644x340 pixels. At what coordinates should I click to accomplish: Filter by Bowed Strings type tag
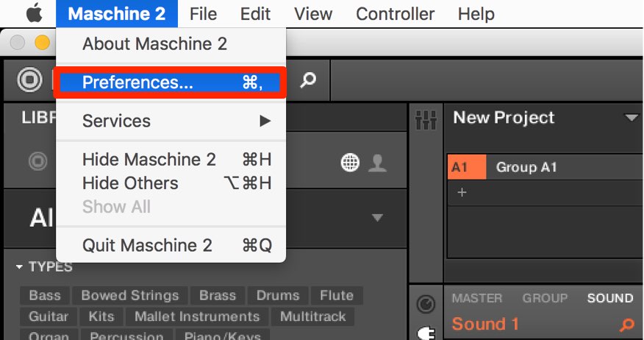[x=130, y=295]
